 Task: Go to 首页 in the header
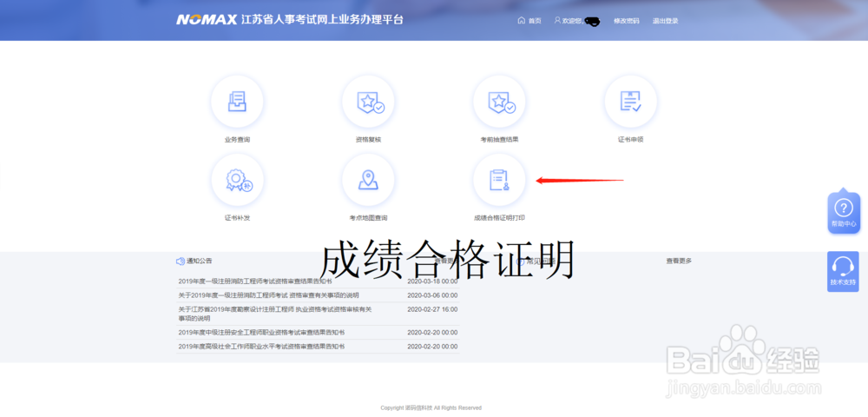click(x=534, y=21)
